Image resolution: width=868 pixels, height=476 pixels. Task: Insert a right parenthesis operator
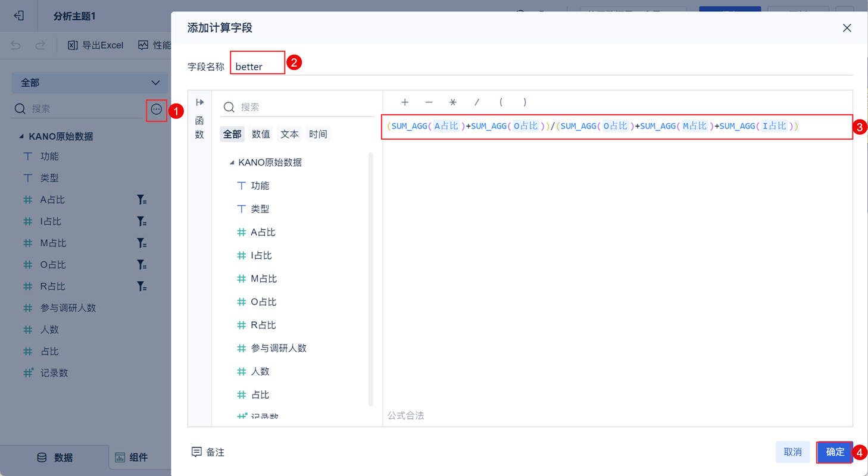coord(524,102)
